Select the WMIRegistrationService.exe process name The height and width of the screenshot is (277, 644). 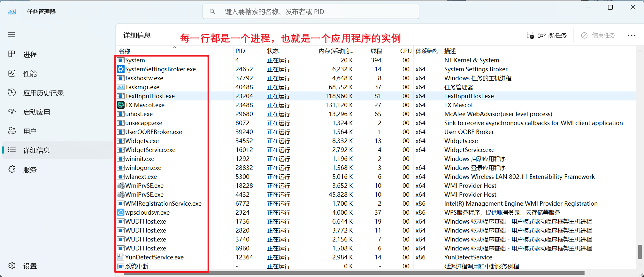coord(163,203)
